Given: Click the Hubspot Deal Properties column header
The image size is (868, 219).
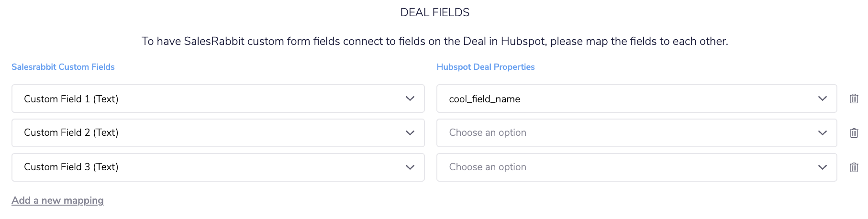Looking at the screenshot, I should coord(486,67).
